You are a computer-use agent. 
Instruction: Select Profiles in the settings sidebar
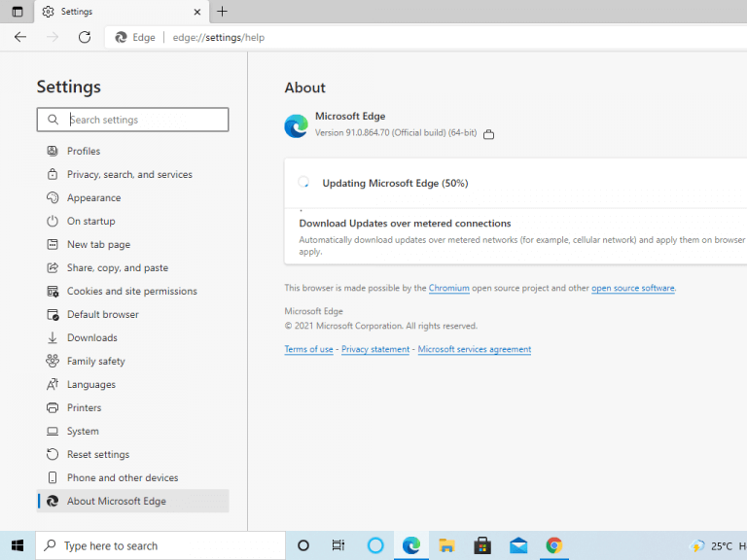(x=84, y=152)
